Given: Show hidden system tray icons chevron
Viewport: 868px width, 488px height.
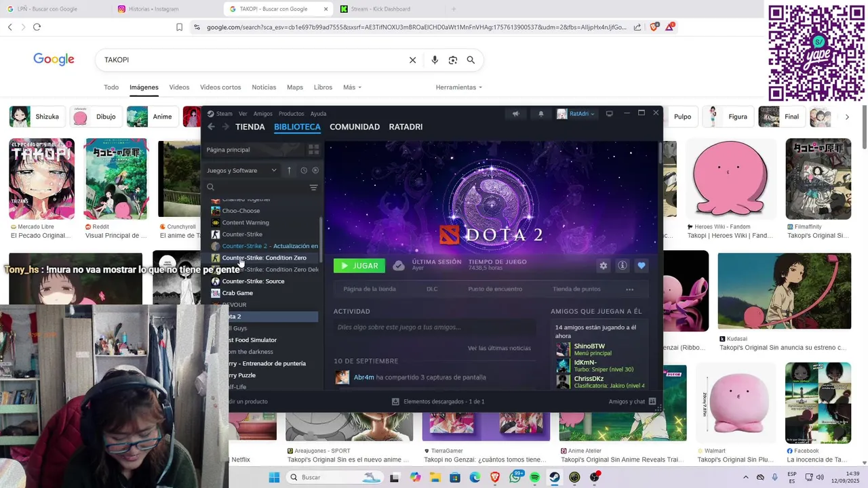Looking at the screenshot, I should click(x=746, y=477).
